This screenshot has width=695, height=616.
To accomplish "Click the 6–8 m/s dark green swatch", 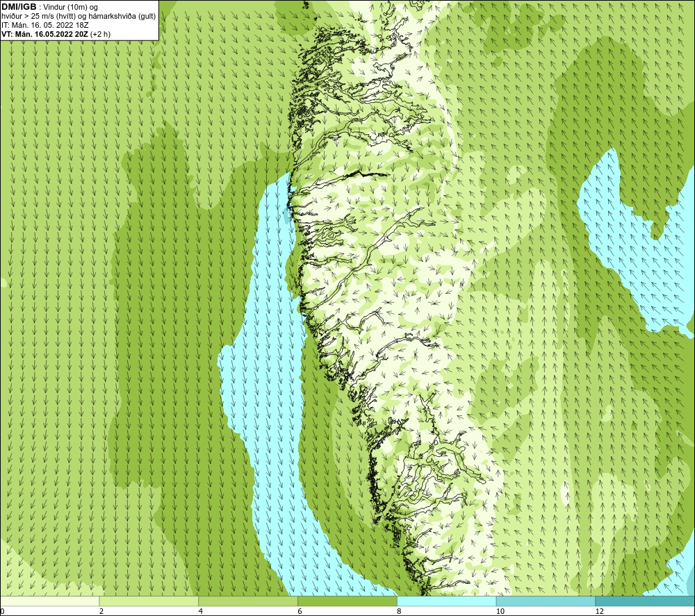I will pos(347,601).
